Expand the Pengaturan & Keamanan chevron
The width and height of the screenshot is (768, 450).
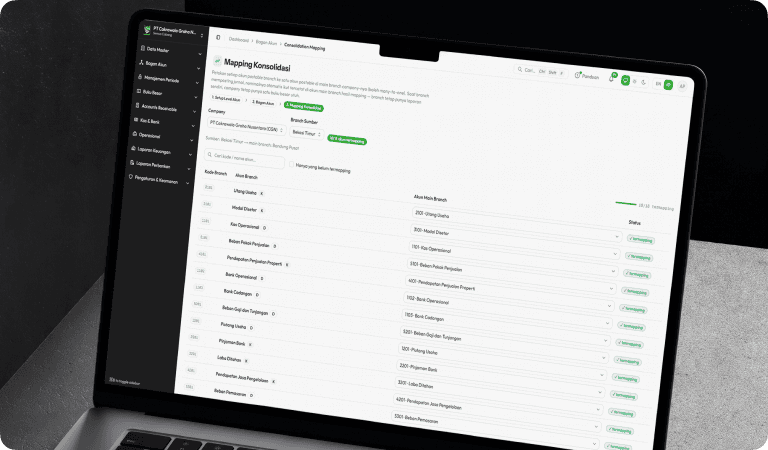[x=187, y=183]
